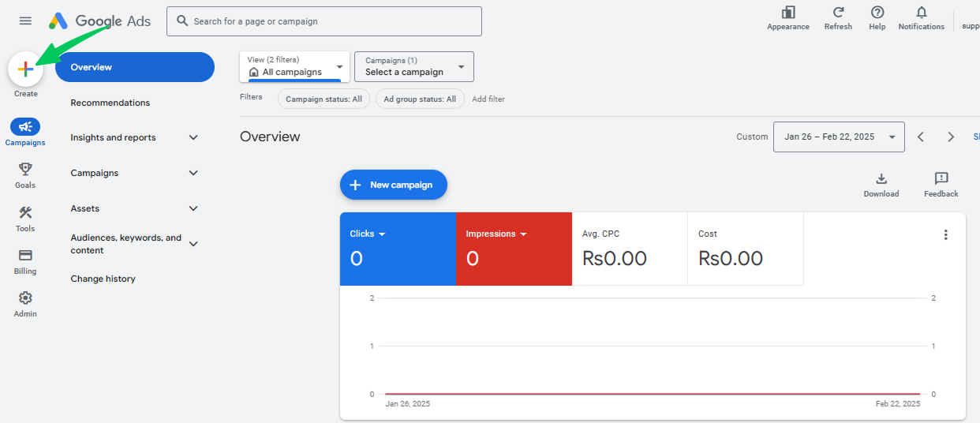
Task: Open Change history page
Action: click(x=103, y=279)
